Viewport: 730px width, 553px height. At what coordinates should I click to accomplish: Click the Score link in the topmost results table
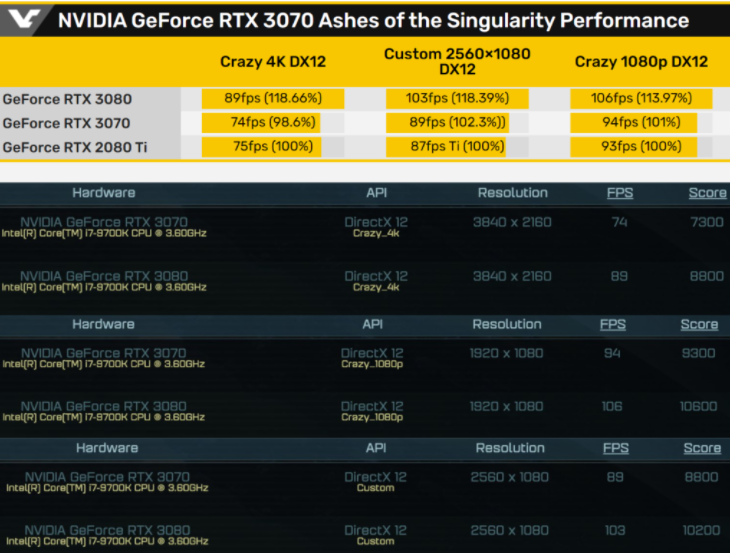(x=707, y=193)
